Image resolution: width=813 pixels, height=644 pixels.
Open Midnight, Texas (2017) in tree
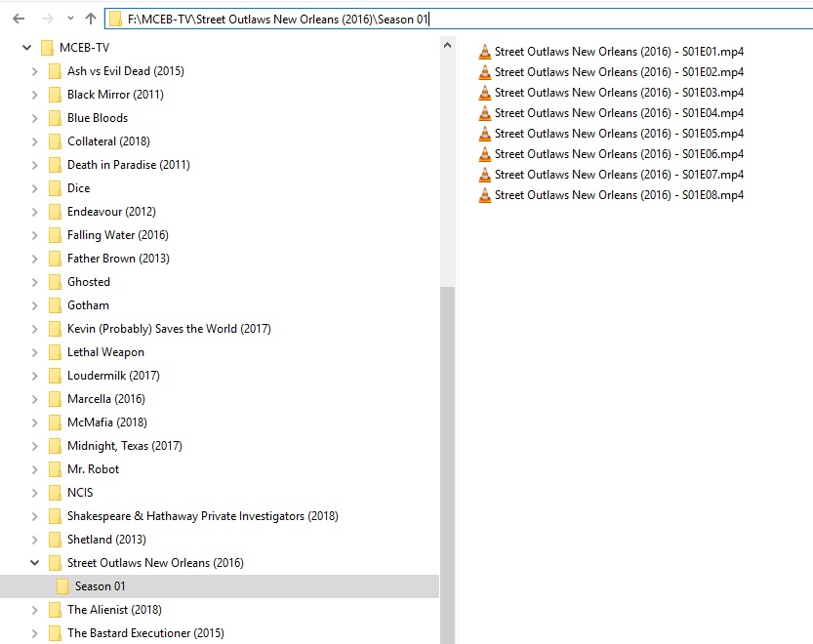tap(125, 446)
